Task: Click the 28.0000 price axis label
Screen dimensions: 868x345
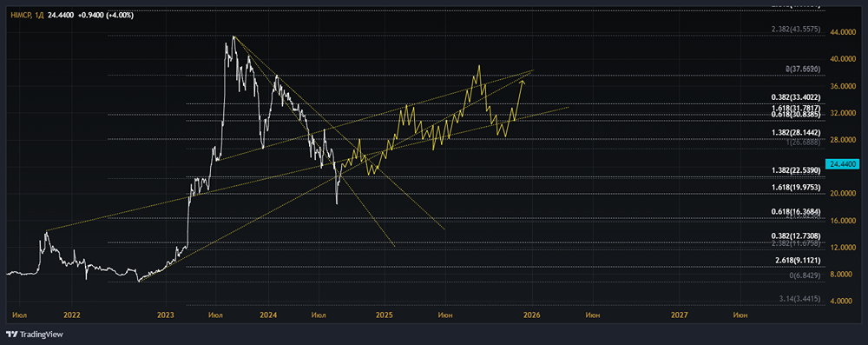Action: pyautogui.click(x=844, y=140)
